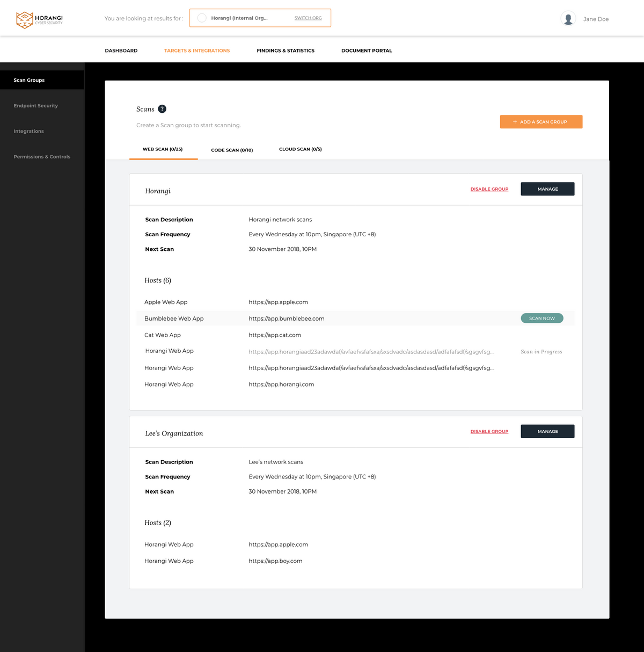Click the SWITCH ORG link
This screenshot has height=652, width=644.
click(x=308, y=17)
